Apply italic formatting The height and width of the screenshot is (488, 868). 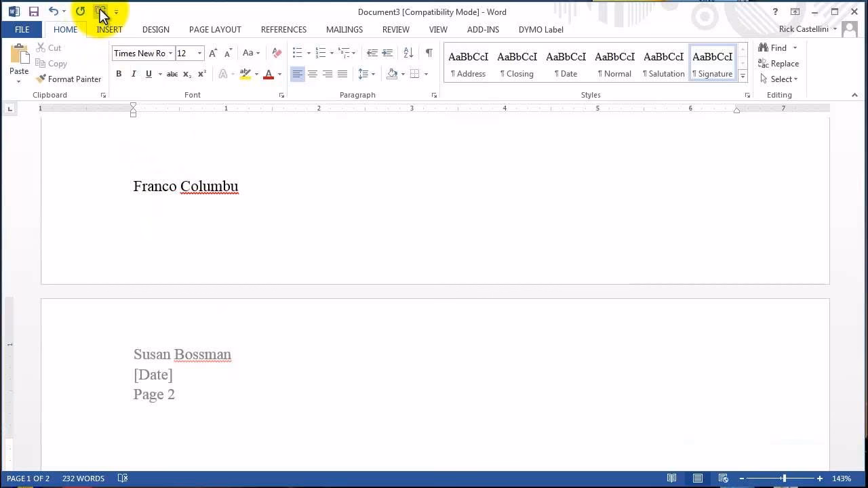click(134, 73)
